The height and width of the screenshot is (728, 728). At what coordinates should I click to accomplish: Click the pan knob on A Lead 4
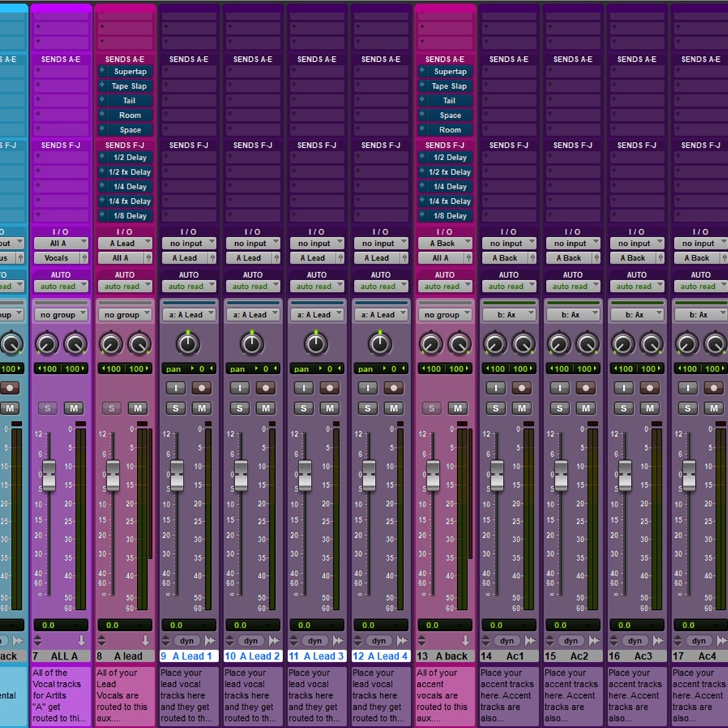pyautogui.click(x=379, y=343)
